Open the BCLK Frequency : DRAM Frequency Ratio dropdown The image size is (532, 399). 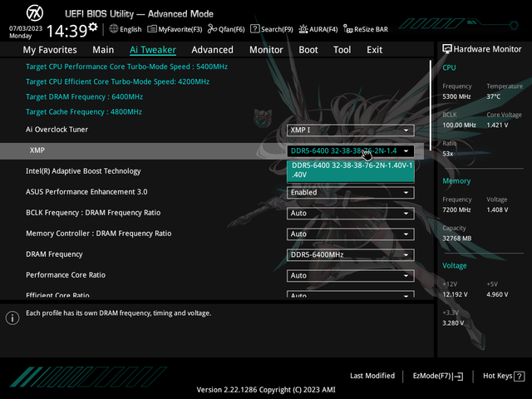[x=350, y=214]
